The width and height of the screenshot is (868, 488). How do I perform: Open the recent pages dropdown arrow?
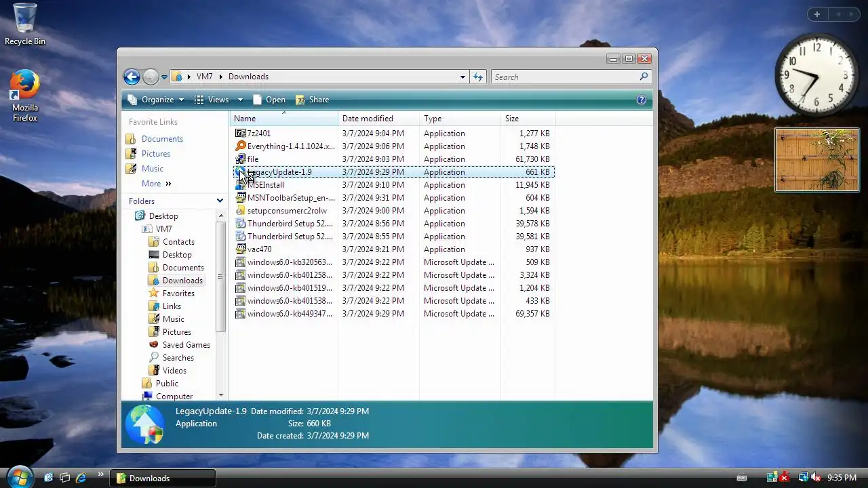(x=164, y=77)
